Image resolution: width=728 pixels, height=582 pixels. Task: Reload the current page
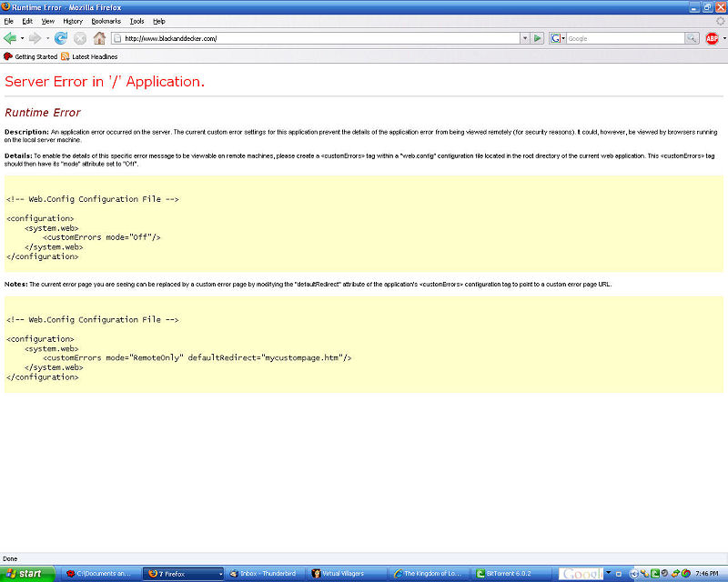61,38
